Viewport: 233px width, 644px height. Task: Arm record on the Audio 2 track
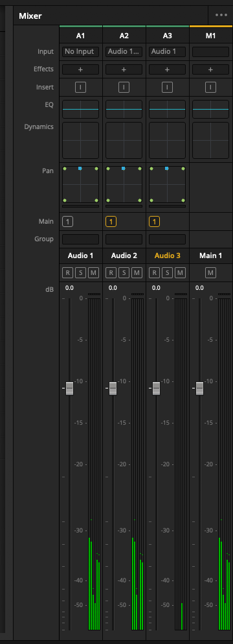coord(111,272)
